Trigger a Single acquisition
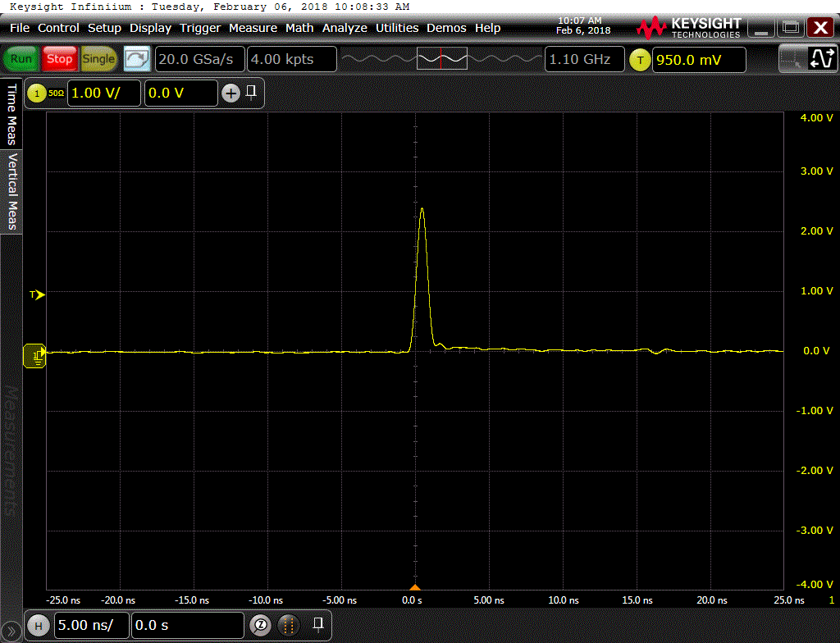 [98, 59]
